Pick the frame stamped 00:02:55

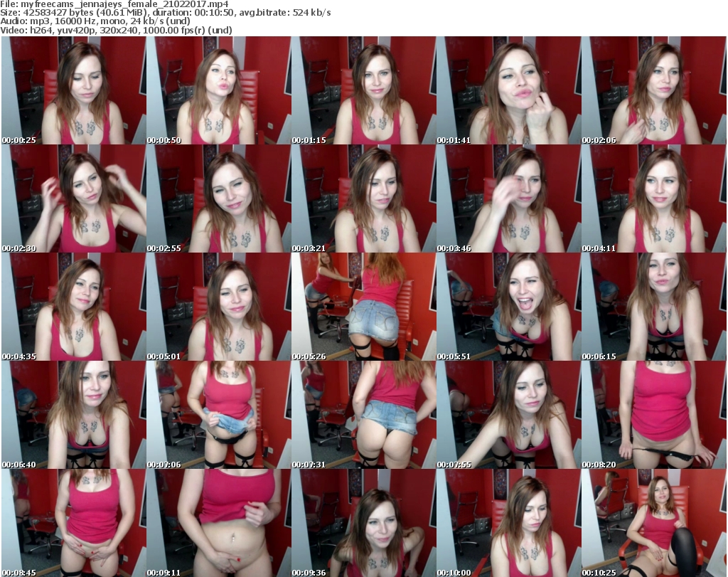point(219,198)
